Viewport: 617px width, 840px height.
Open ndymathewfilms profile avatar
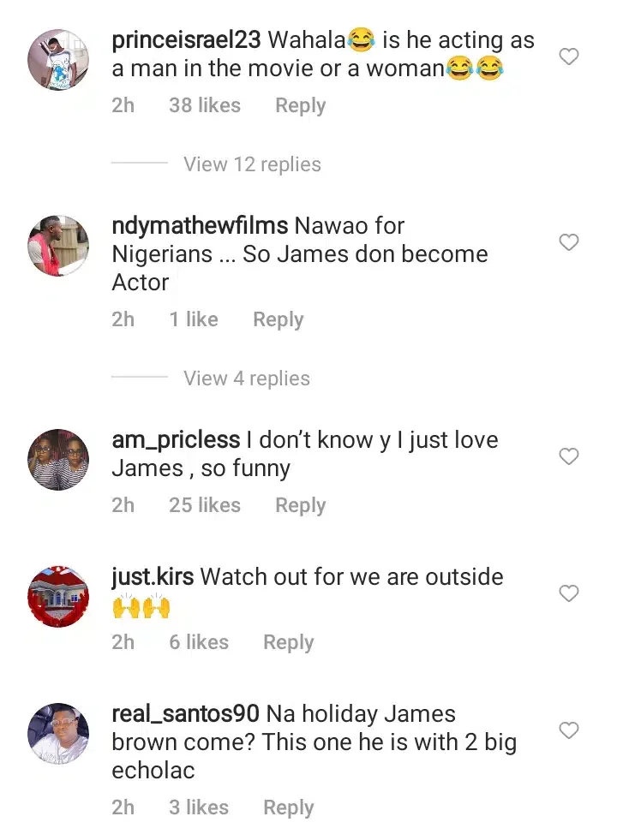(58, 246)
